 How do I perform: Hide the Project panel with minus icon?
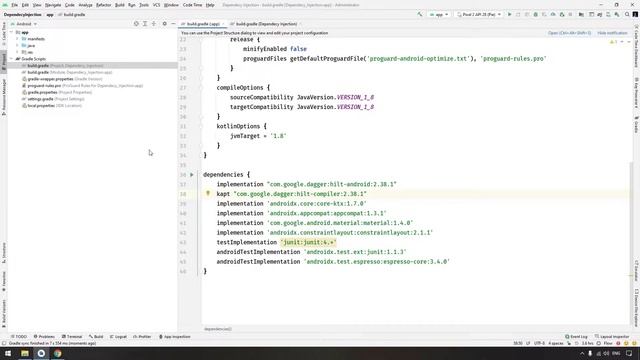tap(173, 24)
